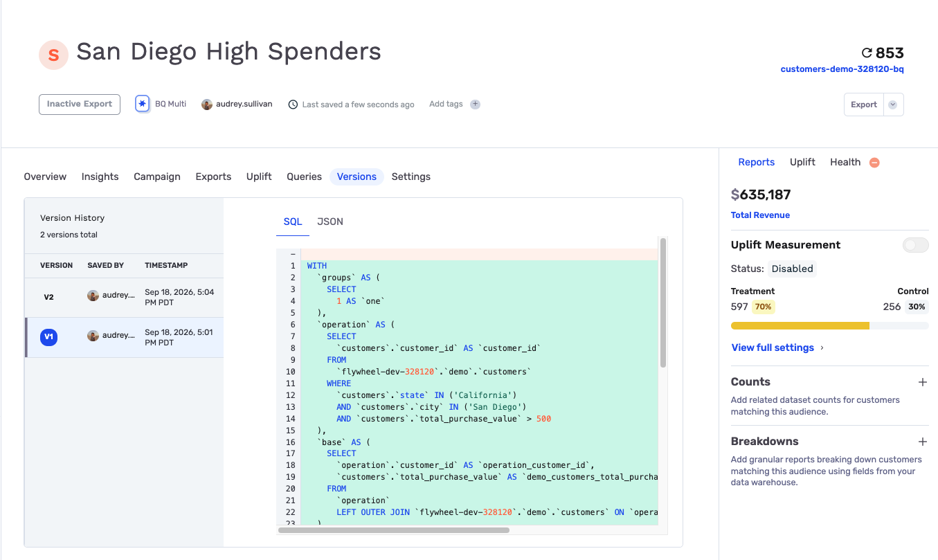The height and width of the screenshot is (560, 938).
Task: Add a Counts report with plus icon
Action: 922,382
